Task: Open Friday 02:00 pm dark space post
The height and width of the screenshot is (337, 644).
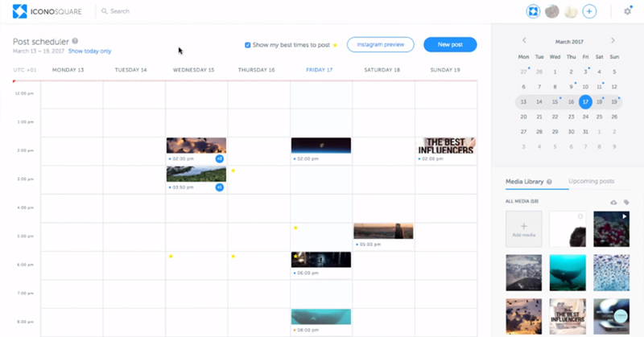Action: 321,146
